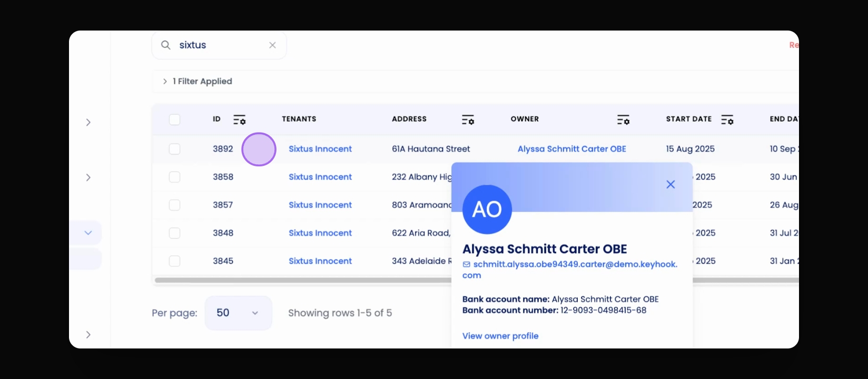Click ID cell 3845
This screenshot has width=868, height=379.
pos(223,261)
